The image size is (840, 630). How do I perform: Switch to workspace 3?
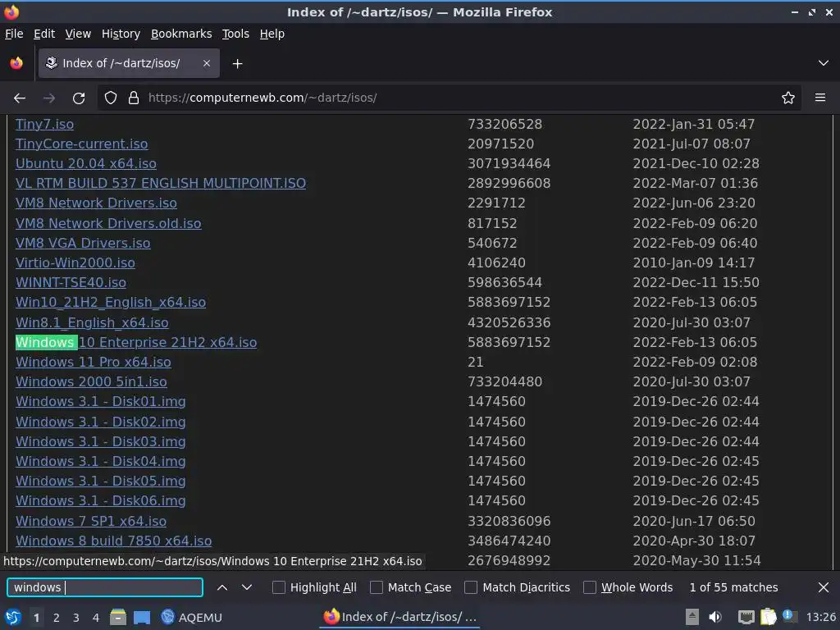[x=76, y=619]
